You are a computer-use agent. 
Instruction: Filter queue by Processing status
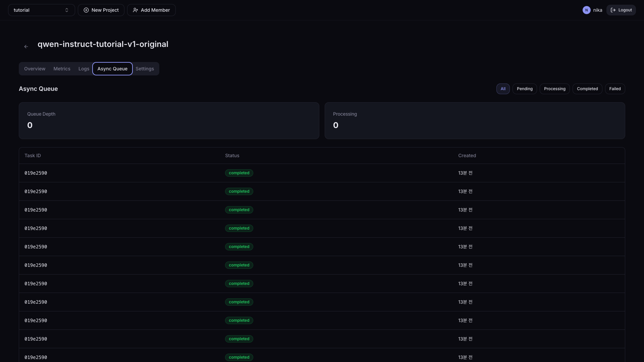554,89
